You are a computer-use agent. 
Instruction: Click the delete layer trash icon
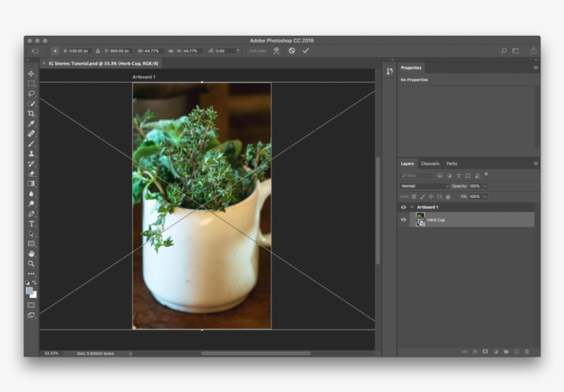(x=527, y=351)
